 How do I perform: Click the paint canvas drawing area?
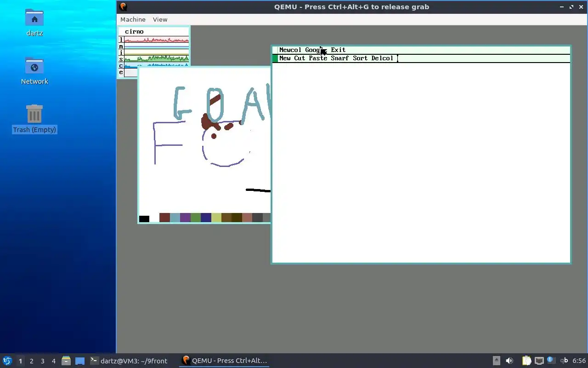(x=204, y=140)
